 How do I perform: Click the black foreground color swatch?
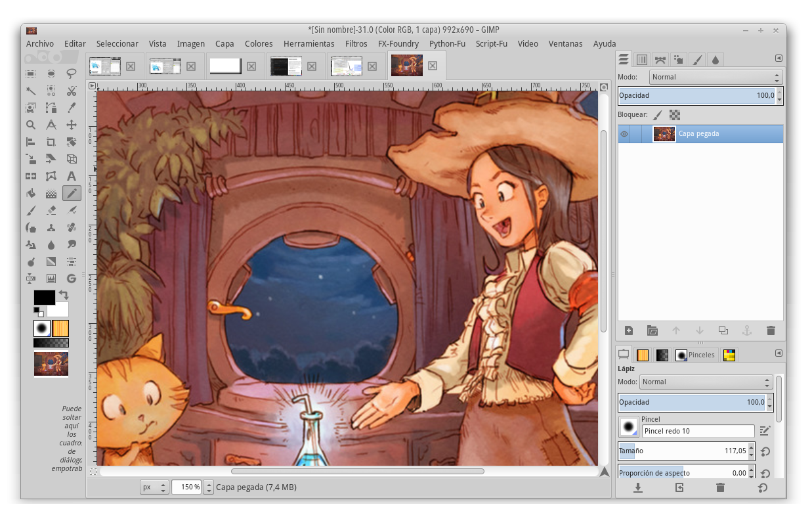coord(44,298)
